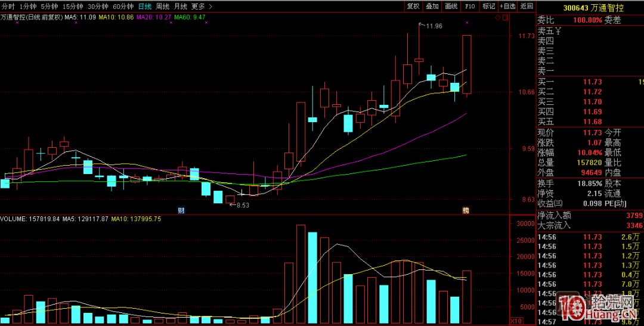Click the rectangle icon at chart top-right
644x326 pixels.
[x=505, y=18]
